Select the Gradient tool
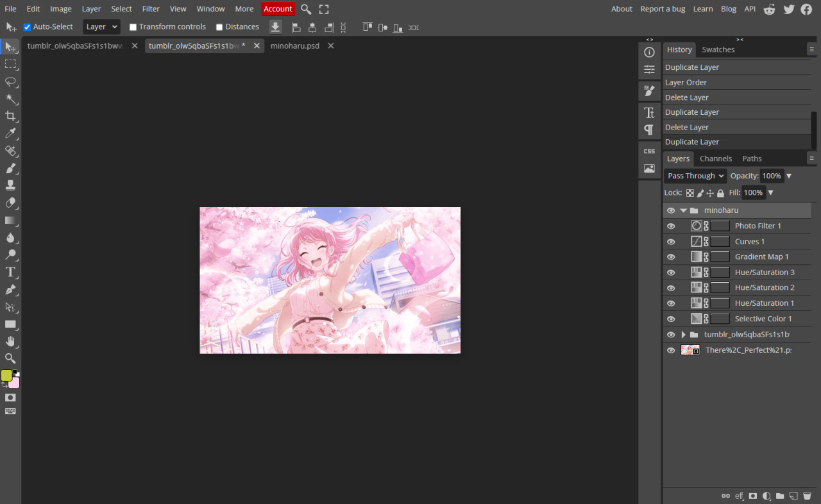The image size is (821, 504). tap(11, 220)
